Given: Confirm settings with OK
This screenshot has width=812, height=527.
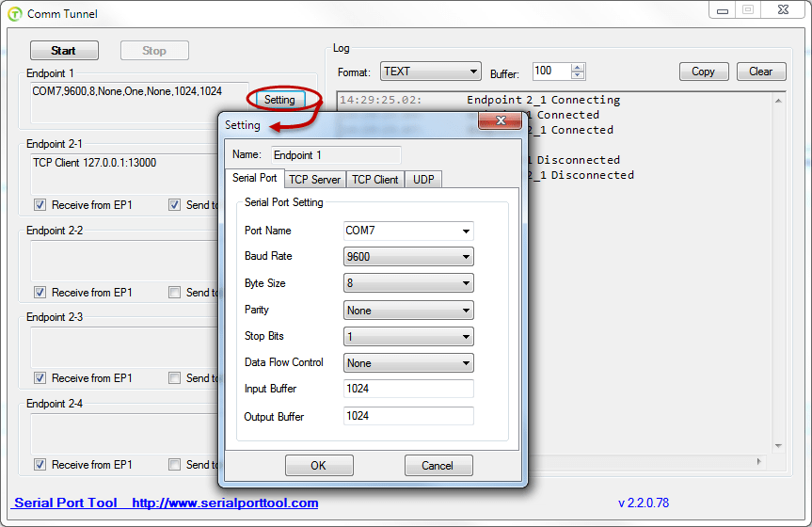Looking at the screenshot, I should coord(319,465).
